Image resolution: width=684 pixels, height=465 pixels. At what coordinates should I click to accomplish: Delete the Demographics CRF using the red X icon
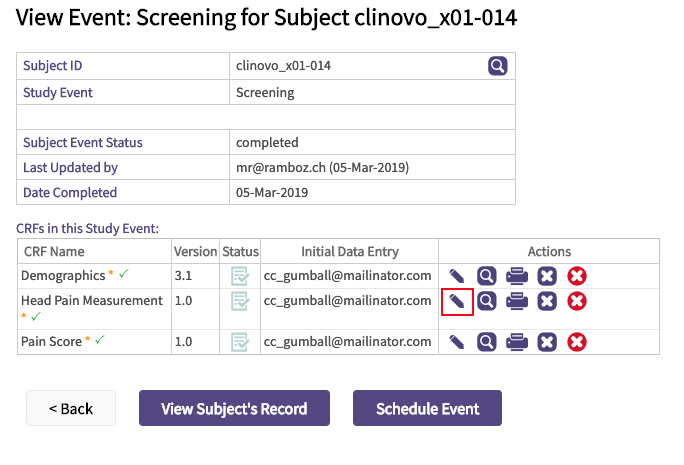pyautogui.click(x=577, y=275)
